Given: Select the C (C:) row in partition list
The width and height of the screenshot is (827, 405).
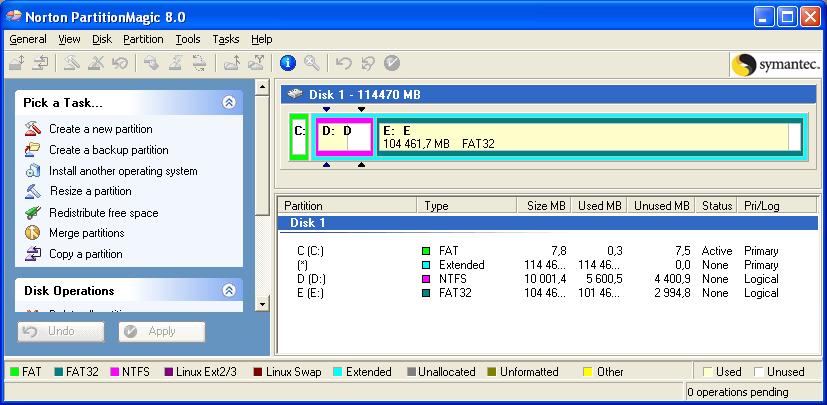Looking at the screenshot, I should coord(547,251).
